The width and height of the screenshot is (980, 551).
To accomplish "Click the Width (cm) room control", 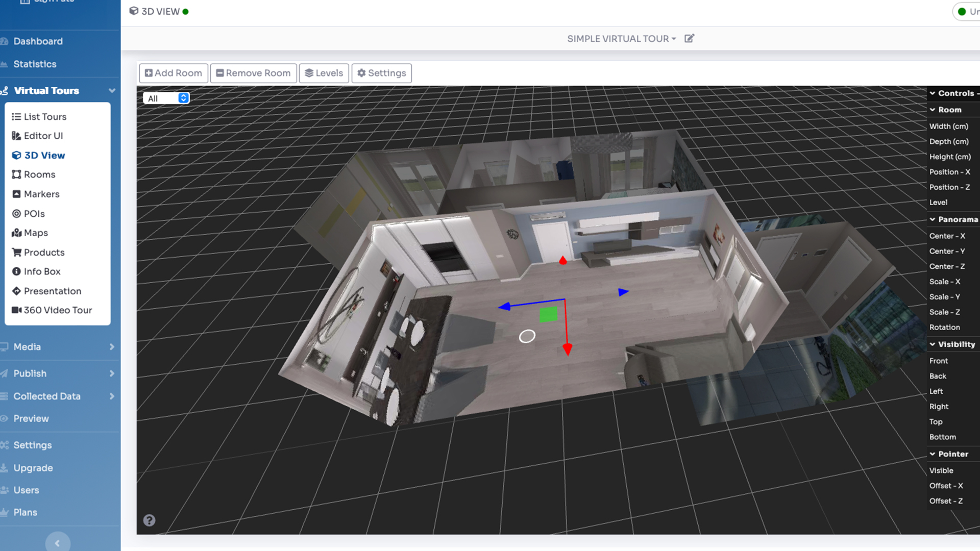I will 953,126.
